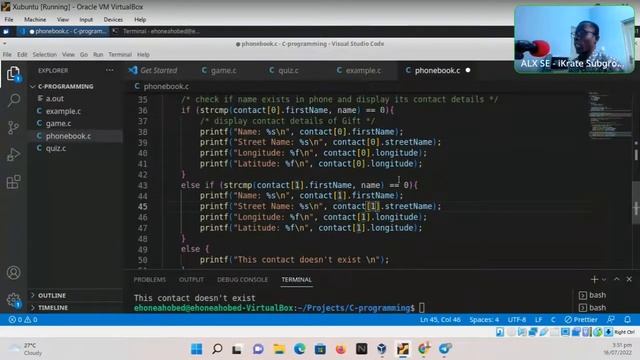Switch to the game.c editor tab
640x360 pixels.
(219, 70)
